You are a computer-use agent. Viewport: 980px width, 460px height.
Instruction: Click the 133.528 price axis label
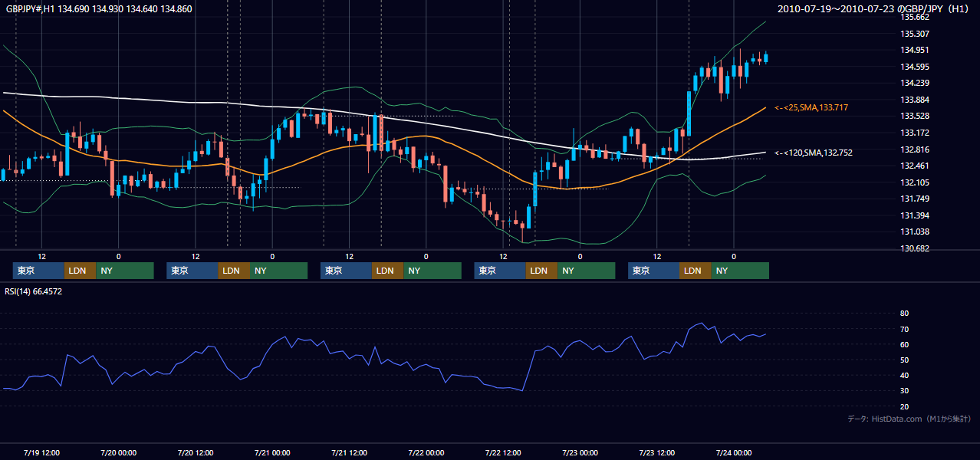[x=915, y=117]
